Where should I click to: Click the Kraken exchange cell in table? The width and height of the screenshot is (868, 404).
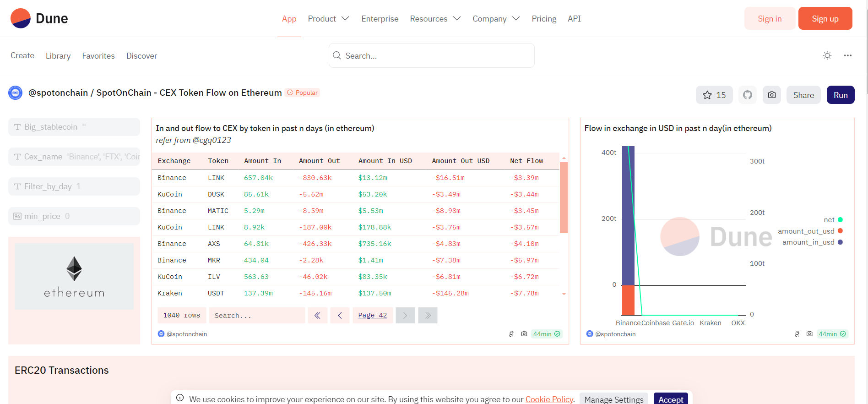tap(170, 293)
